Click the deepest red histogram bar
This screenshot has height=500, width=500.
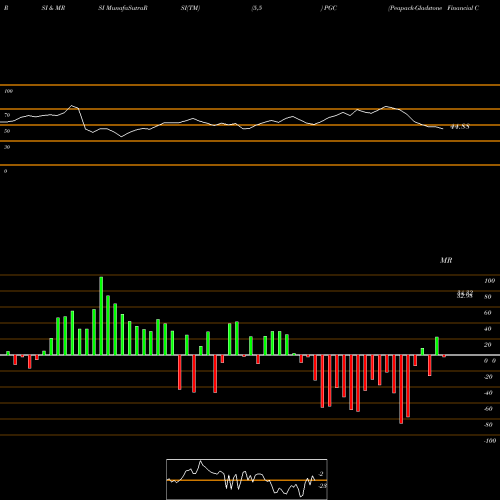[x=401, y=389]
